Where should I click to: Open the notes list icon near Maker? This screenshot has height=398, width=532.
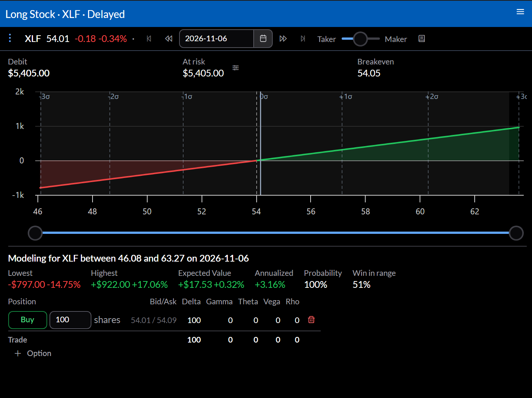pos(421,39)
